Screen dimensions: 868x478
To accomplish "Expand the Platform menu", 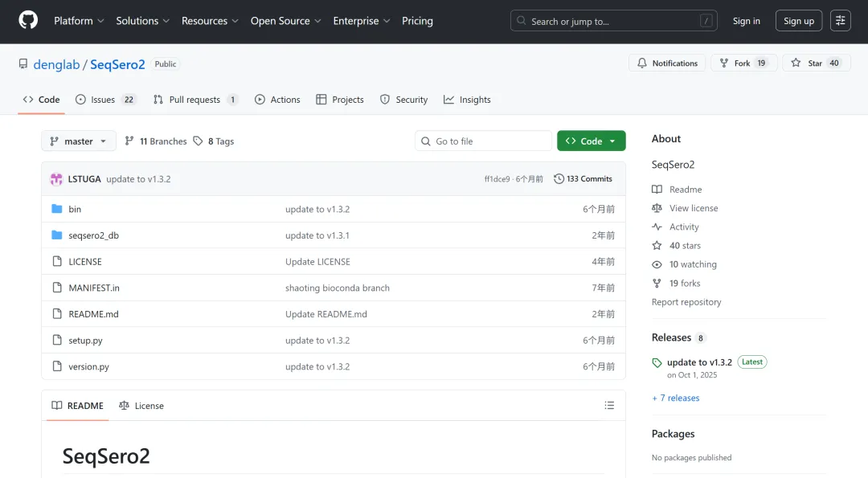I will point(79,21).
